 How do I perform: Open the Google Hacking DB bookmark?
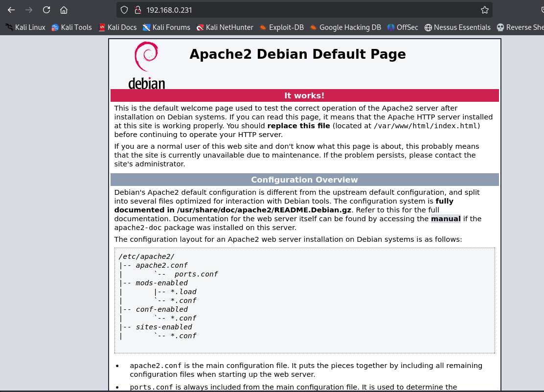(345, 27)
